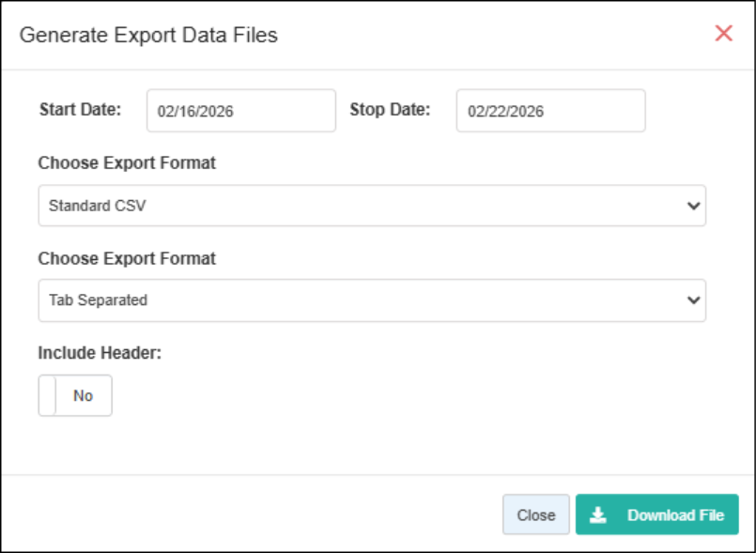
Task: Click the download arrow icon
Action: click(598, 515)
